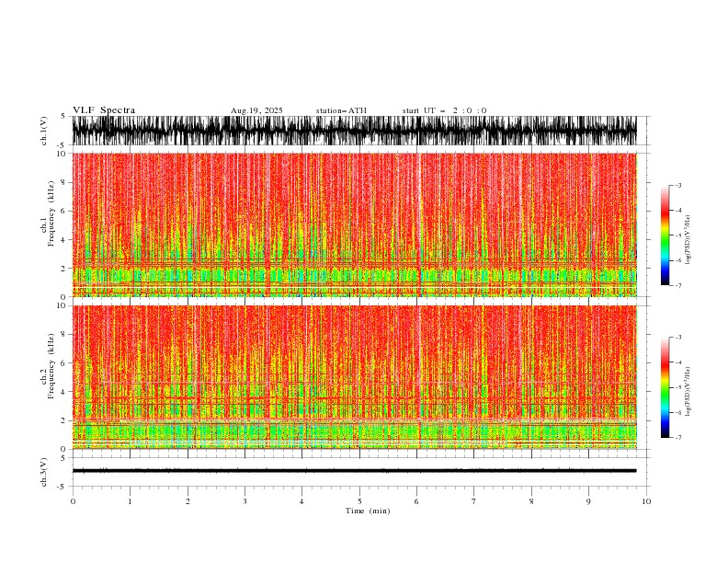Click time axis tick label '1'

130,501
